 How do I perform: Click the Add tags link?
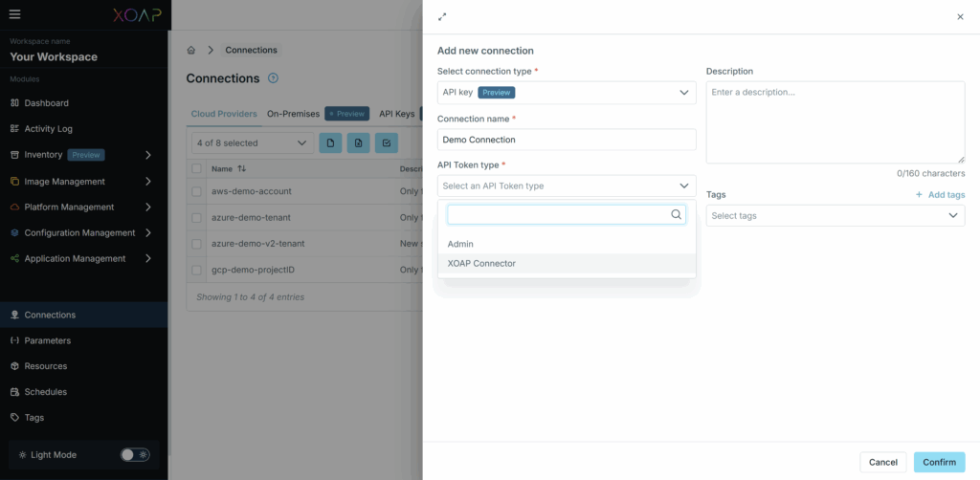point(940,195)
